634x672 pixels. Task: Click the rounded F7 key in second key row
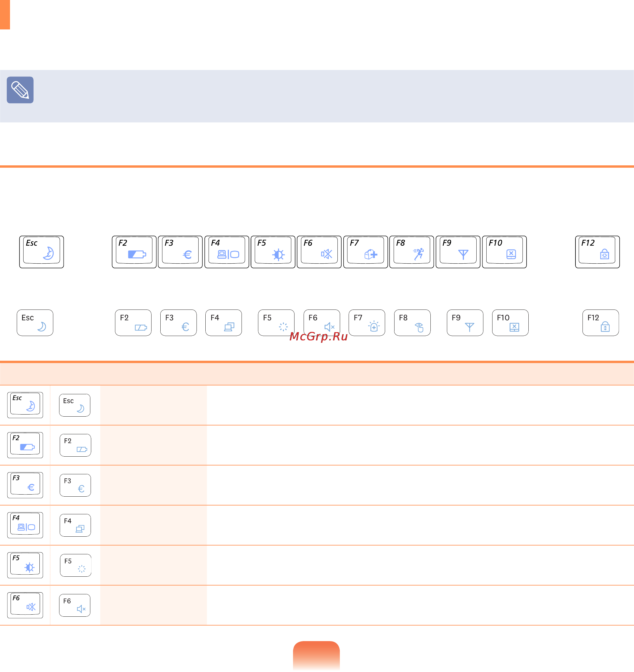[x=367, y=322]
